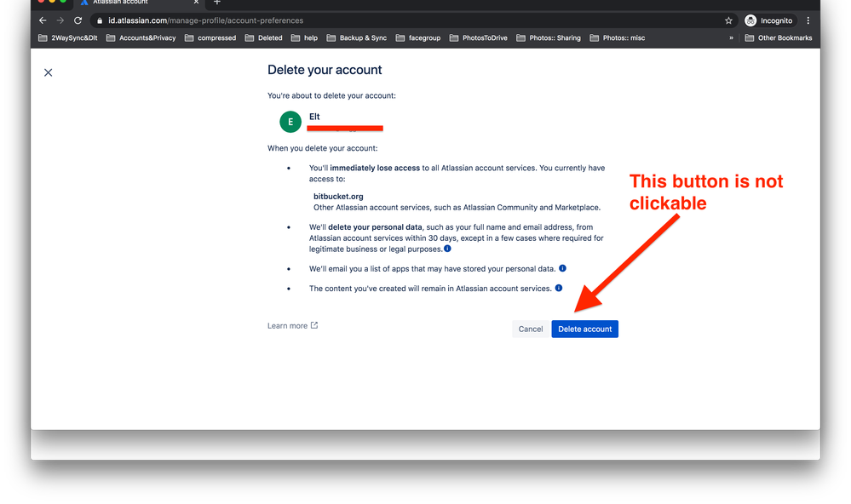
Task: Open the help bookmark folder
Action: [x=304, y=38]
